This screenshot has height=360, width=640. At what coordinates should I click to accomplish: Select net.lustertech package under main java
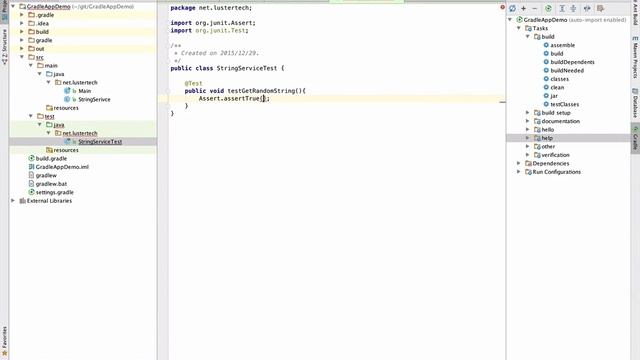click(80, 82)
